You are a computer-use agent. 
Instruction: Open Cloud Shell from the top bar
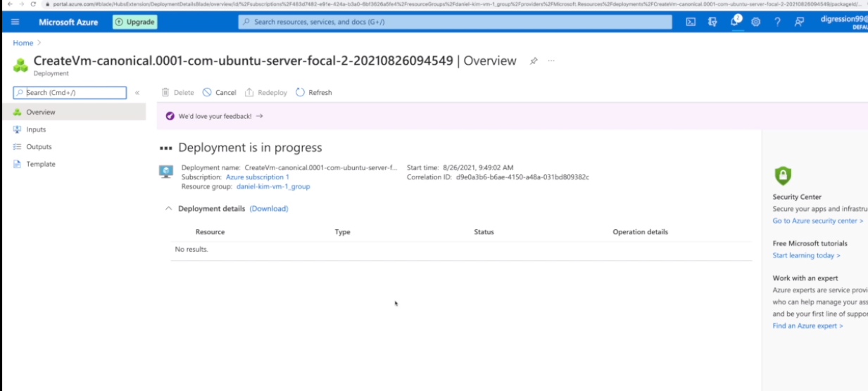click(691, 22)
